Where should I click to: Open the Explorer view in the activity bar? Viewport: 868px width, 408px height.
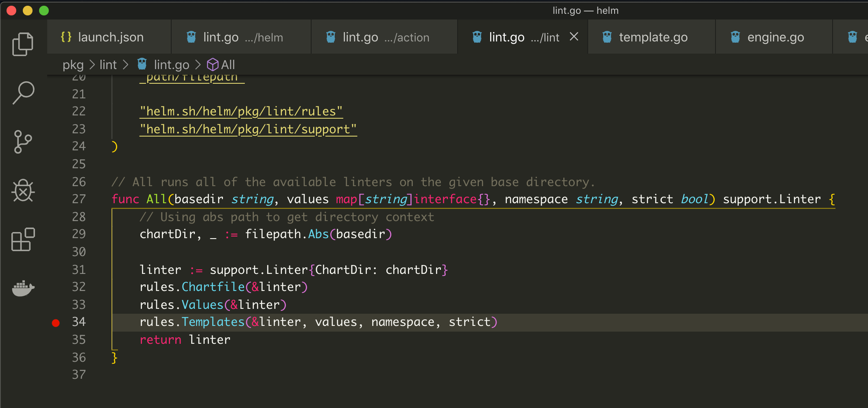point(23,44)
